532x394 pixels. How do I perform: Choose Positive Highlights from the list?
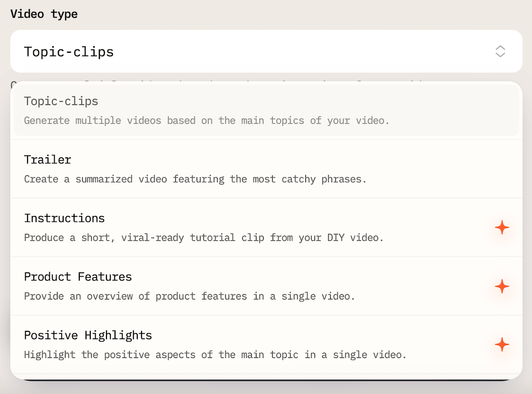(x=88, y=335)
